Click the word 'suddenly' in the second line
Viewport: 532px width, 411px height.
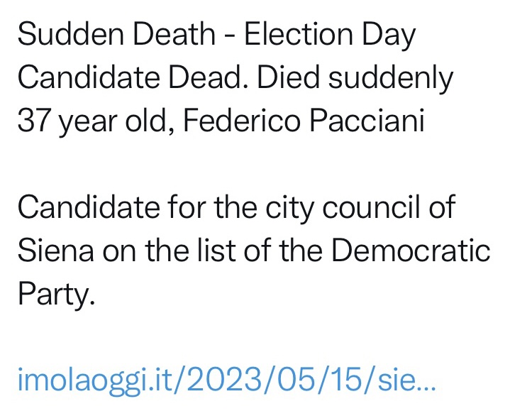[x=391, y=79]
